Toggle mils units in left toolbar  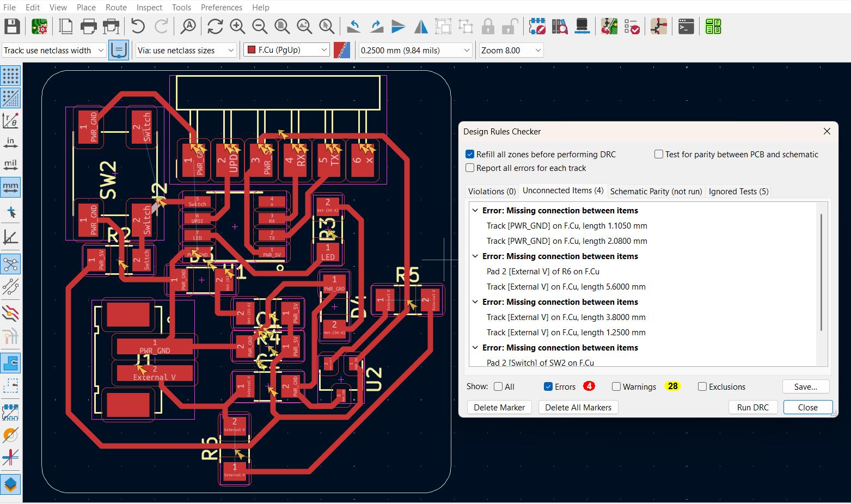[x=10, y=165]
